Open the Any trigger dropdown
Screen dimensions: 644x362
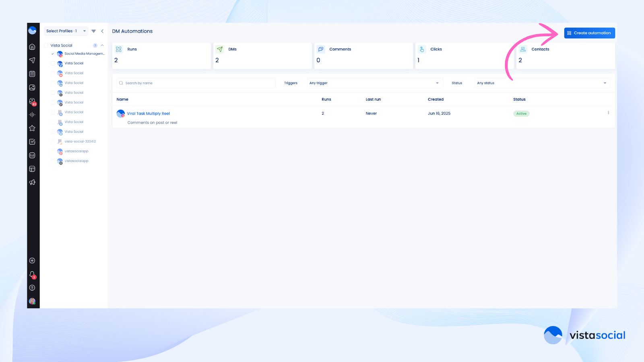(375, 83)
